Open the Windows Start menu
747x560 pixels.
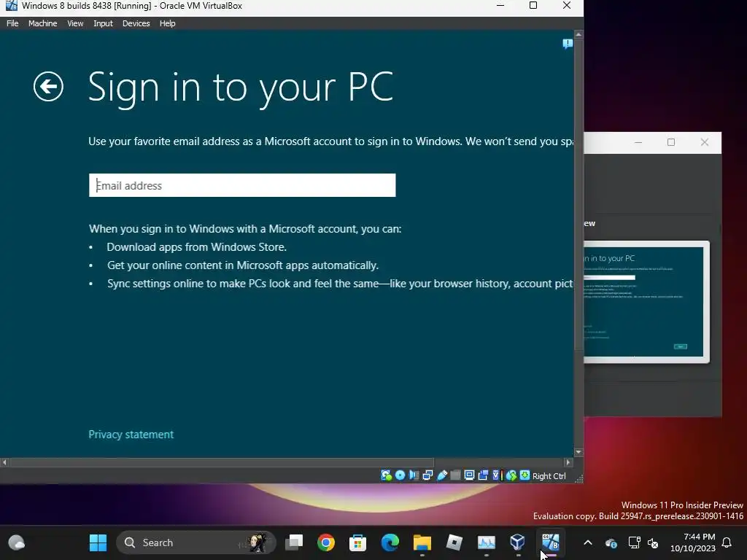point(98,542)
